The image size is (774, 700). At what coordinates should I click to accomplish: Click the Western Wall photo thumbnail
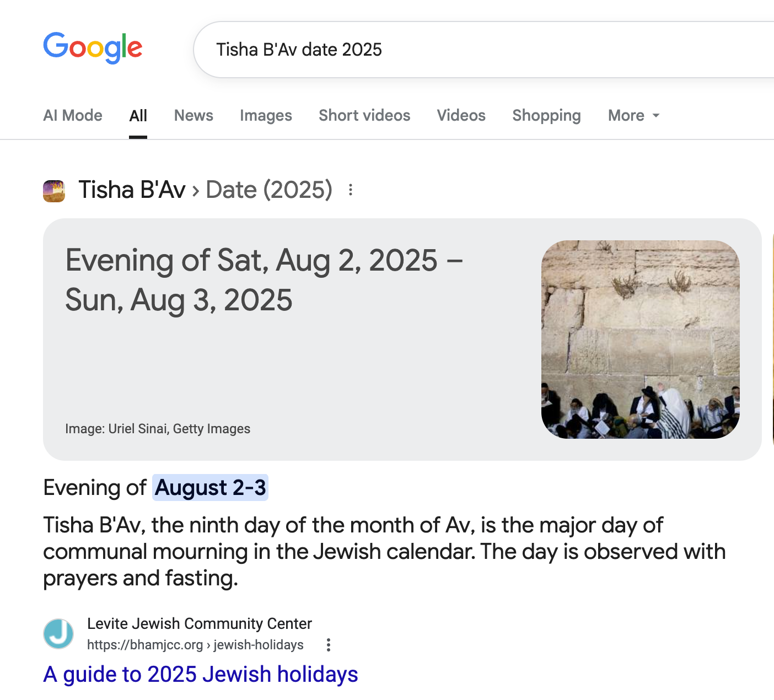coord(640,339)
